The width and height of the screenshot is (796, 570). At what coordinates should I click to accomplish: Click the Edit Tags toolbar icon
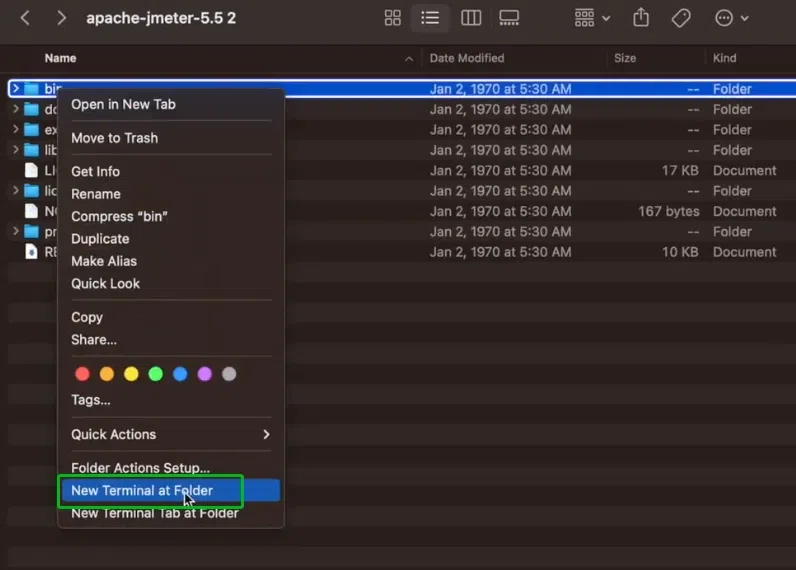click(x=681, y=18)
